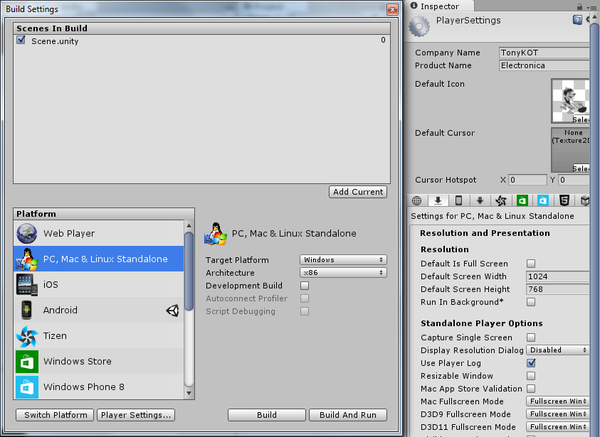The width and height of the screenshot is (600, 437).
Task: Select Tizen in the Platform list
Action: [99, 336]
